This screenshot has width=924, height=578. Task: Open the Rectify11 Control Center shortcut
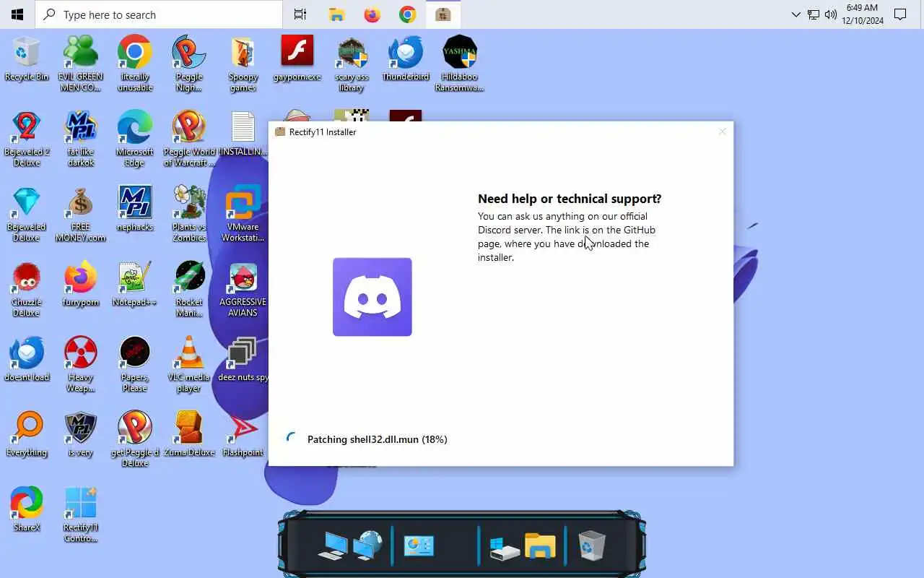tap(81, 514)
